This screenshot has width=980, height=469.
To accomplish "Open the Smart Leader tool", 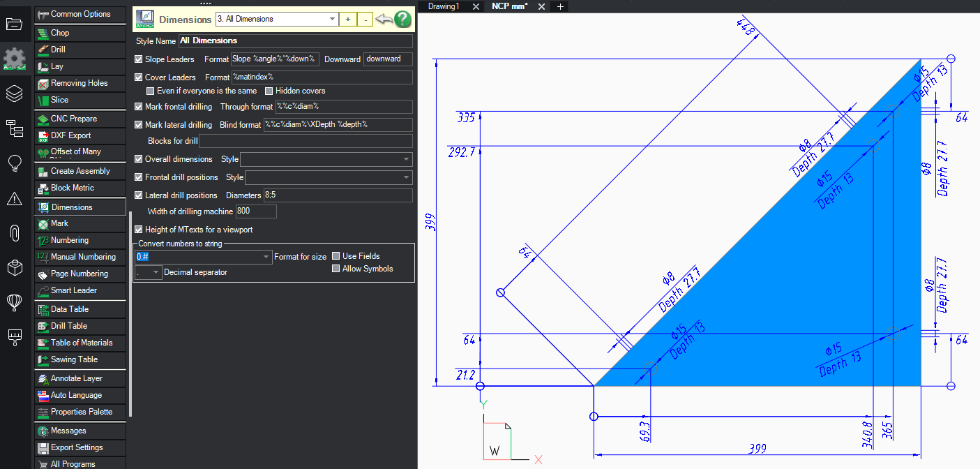I will [80, 290].
